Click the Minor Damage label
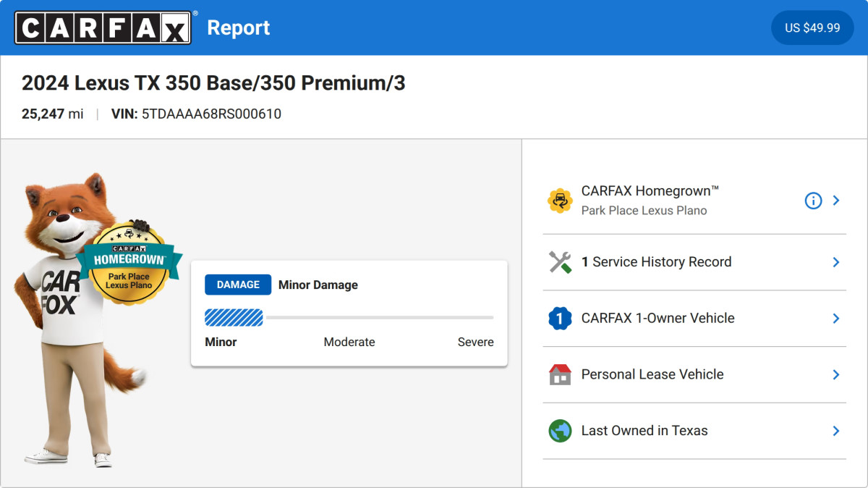The height and width of the screenshot is (488, 868). pyautogui.click(x=318, y=285)
